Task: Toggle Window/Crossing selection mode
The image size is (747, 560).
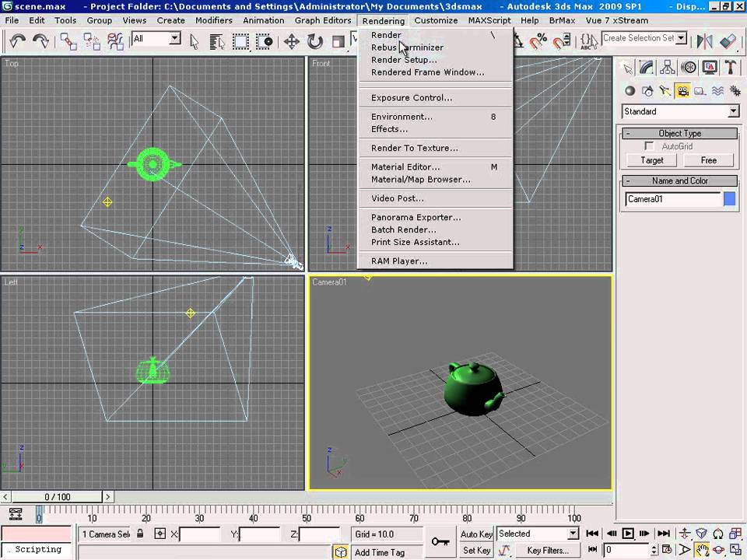Action: click(264, 41)
